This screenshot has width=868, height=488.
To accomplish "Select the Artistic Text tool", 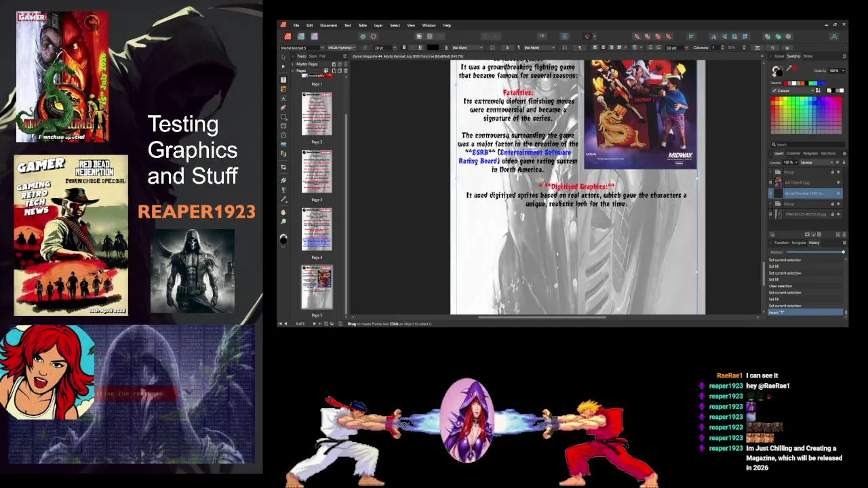I will [x=283, y=98].
